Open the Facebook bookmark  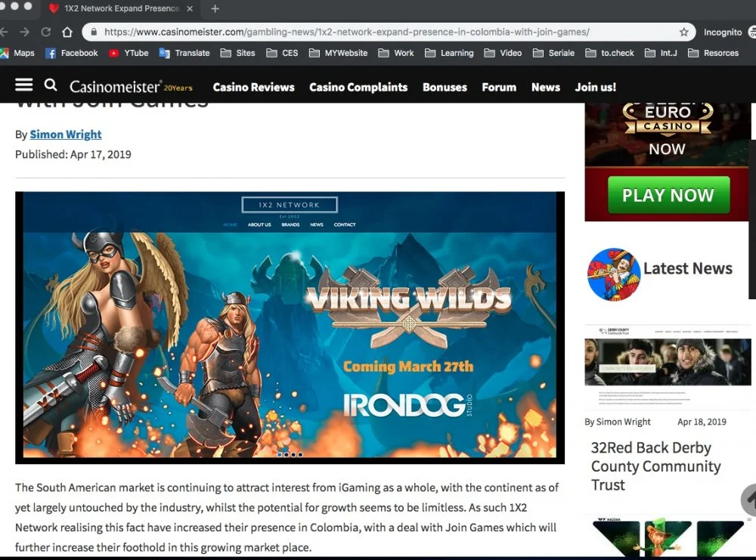[x=71, y=53]
